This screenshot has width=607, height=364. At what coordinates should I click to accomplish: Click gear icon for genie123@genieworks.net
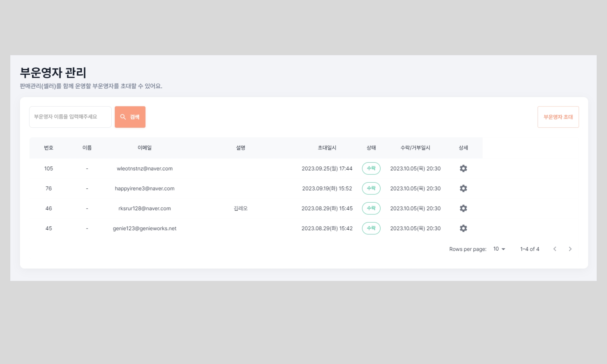(x=463, y=228)
